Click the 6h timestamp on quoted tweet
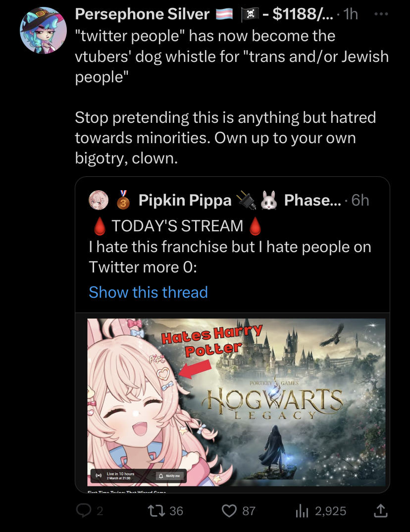This screenshot has width=410, height=532. tap(360, 200)
